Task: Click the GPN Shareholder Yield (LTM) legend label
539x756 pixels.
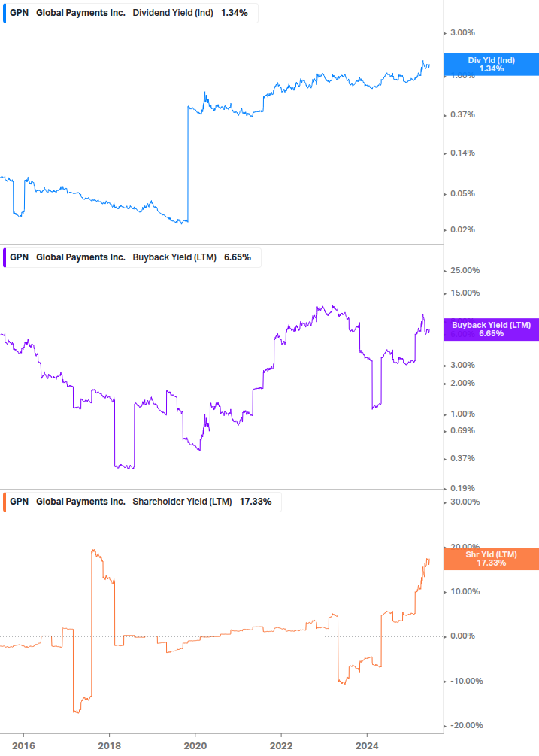Action: [142, 502]
